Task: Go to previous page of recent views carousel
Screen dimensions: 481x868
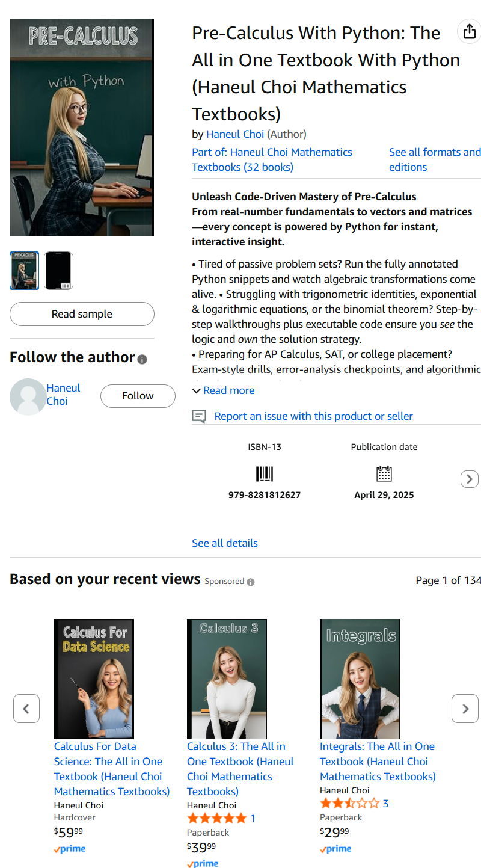Action: pyautogui.click(x=26, y=709)
